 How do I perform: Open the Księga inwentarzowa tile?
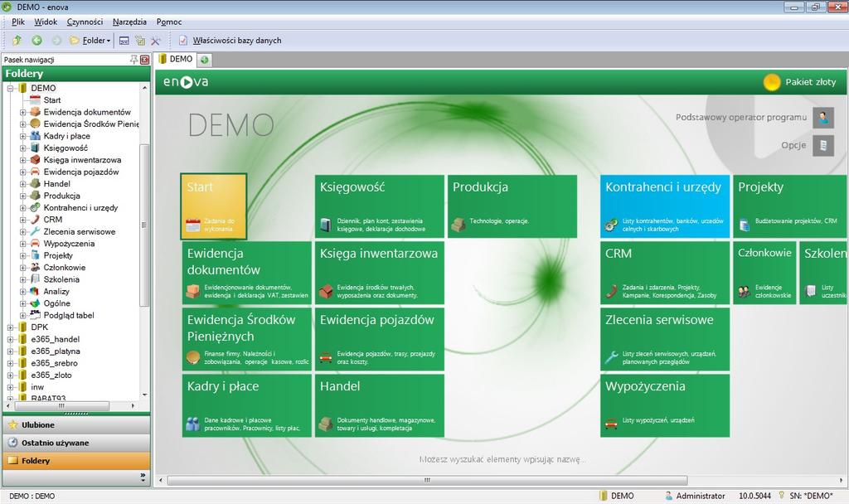(x=380, y=273)
